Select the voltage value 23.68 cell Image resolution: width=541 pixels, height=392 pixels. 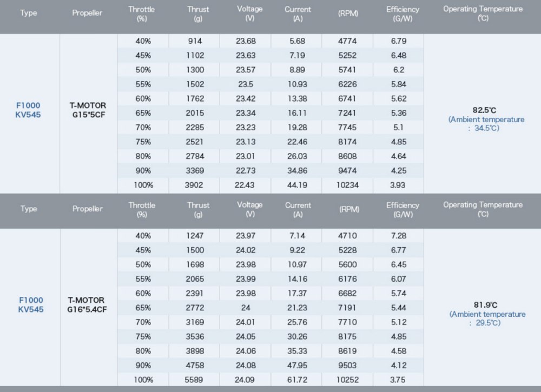click(246, 41)
